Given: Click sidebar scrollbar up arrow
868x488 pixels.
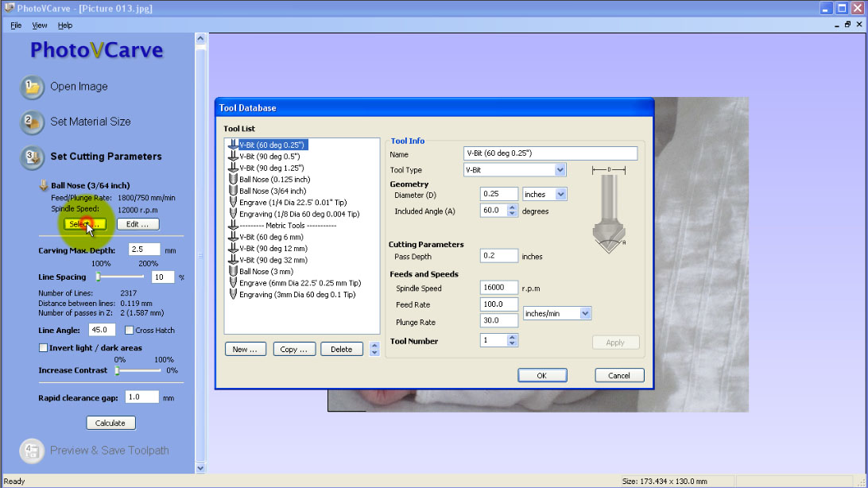Looking at the screenshot, I should pyautogui.click(x=200, y=38).
